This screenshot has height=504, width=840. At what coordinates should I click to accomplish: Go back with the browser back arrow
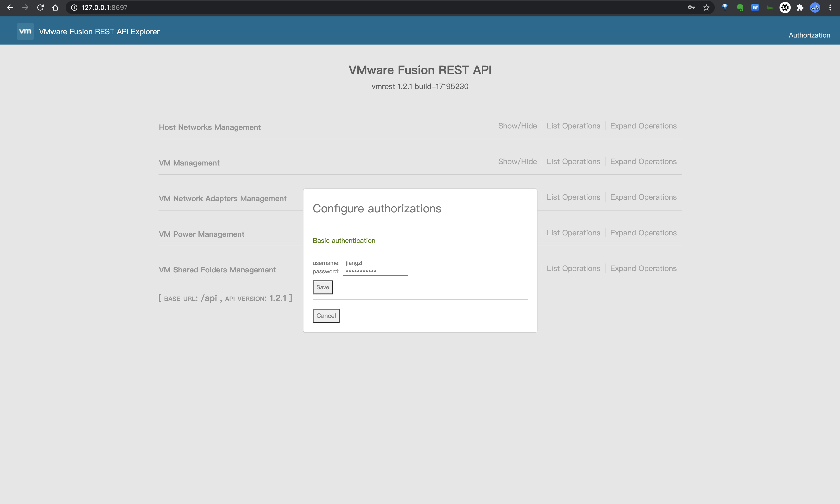[10, 8]
